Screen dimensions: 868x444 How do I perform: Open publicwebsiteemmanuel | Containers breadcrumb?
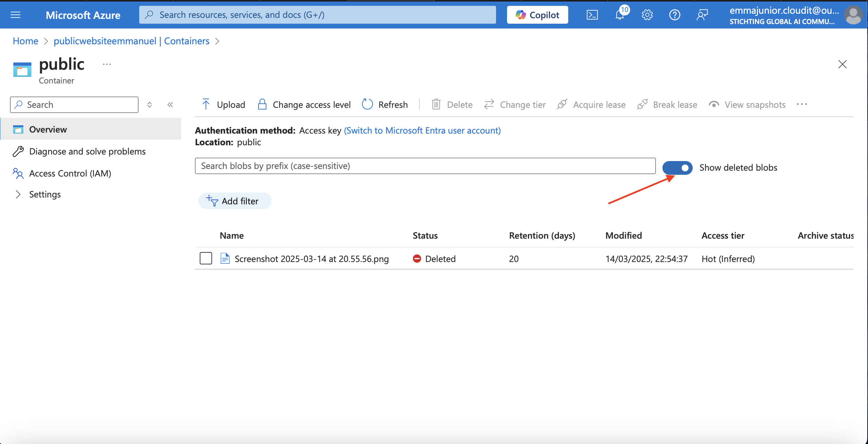tap(131, 41)
